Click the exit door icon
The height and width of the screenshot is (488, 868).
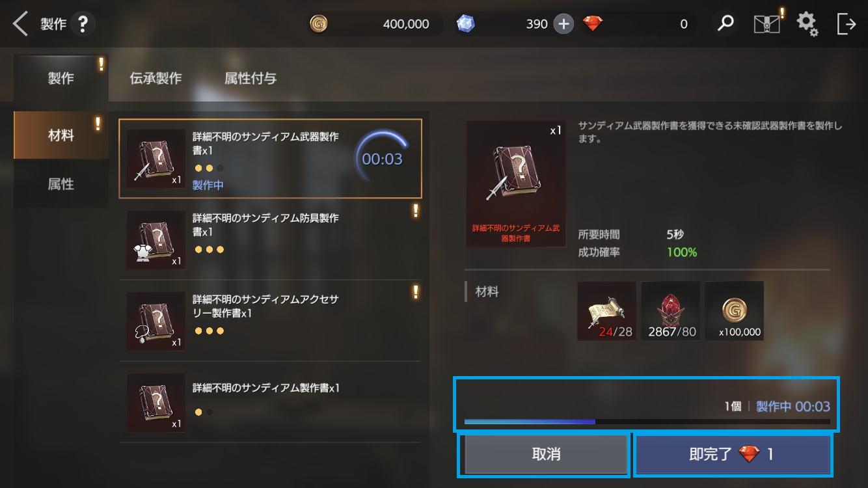pyautogui.click(x=846, y=24)
